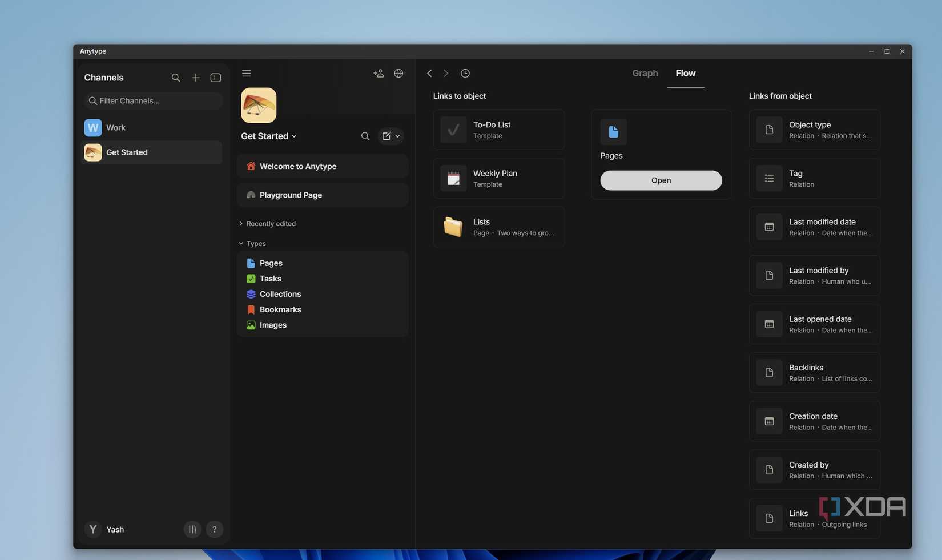Search within the Get Started space
The height and width of the screenshot is (560, 942).
point(365,136)
